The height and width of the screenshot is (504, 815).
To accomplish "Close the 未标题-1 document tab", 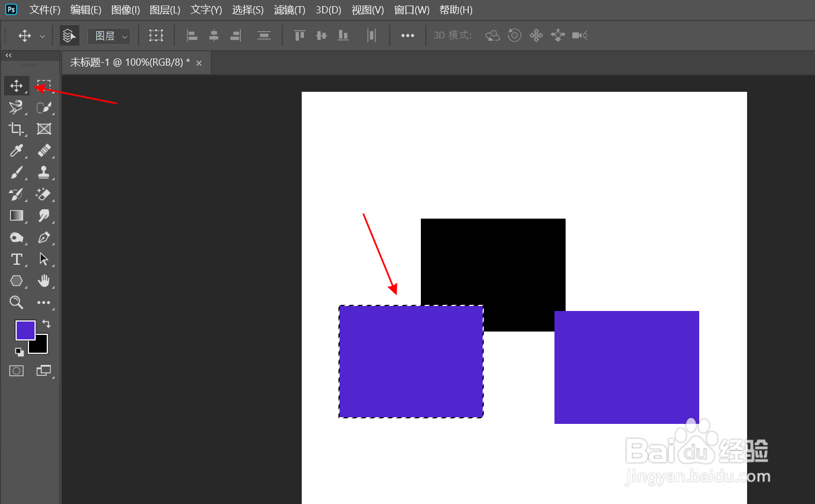I will tap(199, 63).
